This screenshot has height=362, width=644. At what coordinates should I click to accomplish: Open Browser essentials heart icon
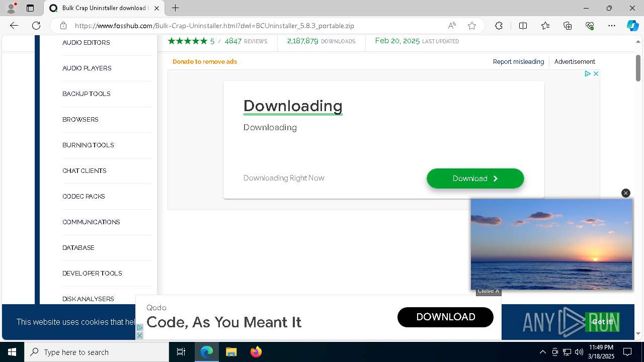[x=590, y=26]
